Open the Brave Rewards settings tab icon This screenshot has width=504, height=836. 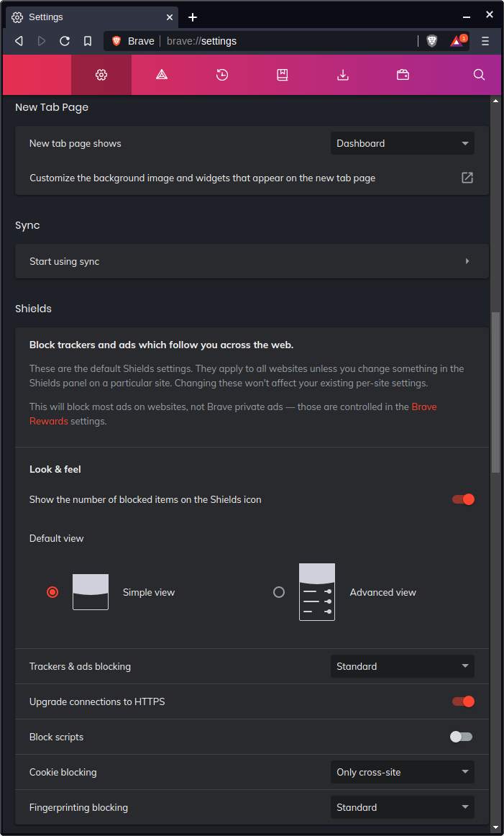coord(162,75)
